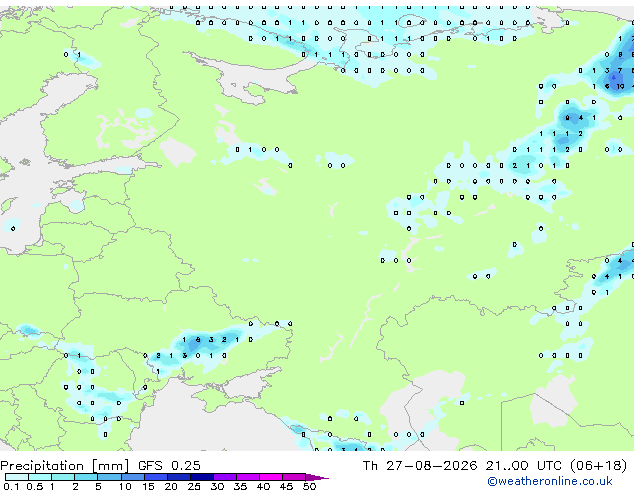Select the 2–5 mm legend swatch

pyautogui.click(x=86, y=477)
